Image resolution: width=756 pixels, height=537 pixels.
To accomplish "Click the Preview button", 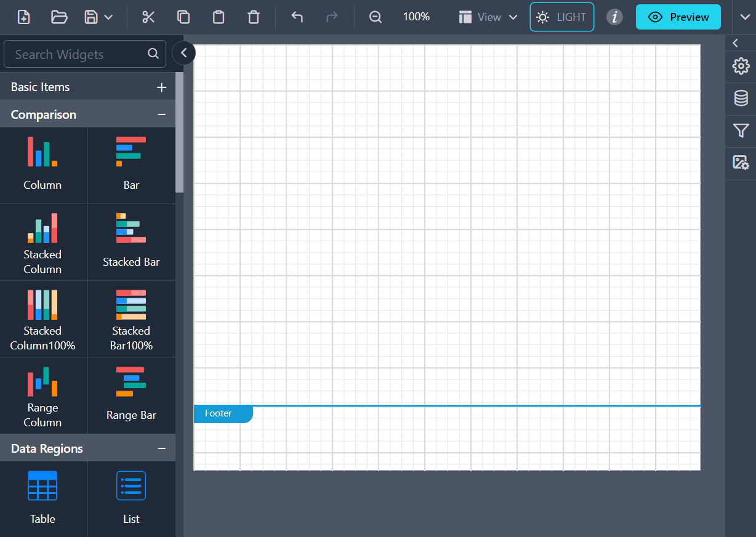I will tap(678, 17).
